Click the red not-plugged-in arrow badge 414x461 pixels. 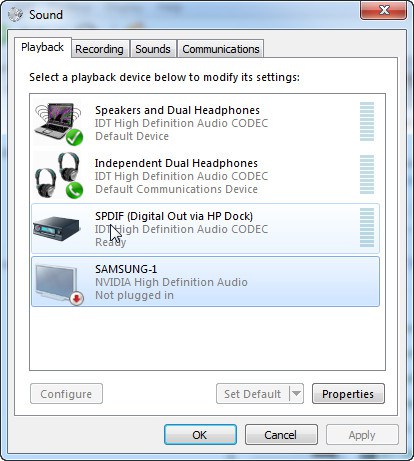pyautogui.click(x=77, y=298)
